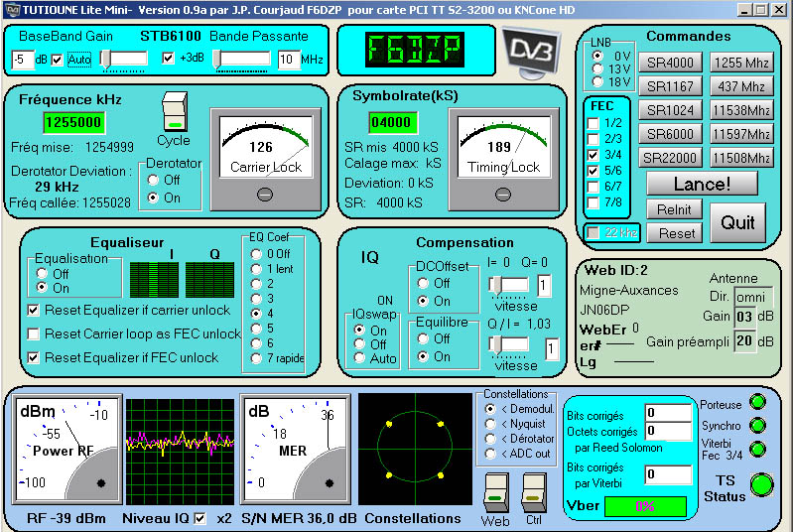793x532 pixels.
Task: Toggle Reset Equalizer if FEC unlock
Action: pyautogui.click(x=34, y=357)
